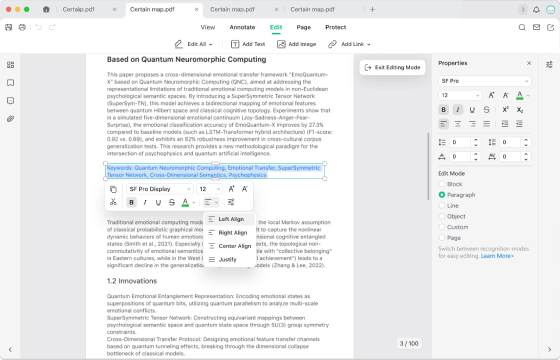Apply superscript formatting in Properties panel
The image size is (560, 360).
pyautogui.click(x=505, y=110)
